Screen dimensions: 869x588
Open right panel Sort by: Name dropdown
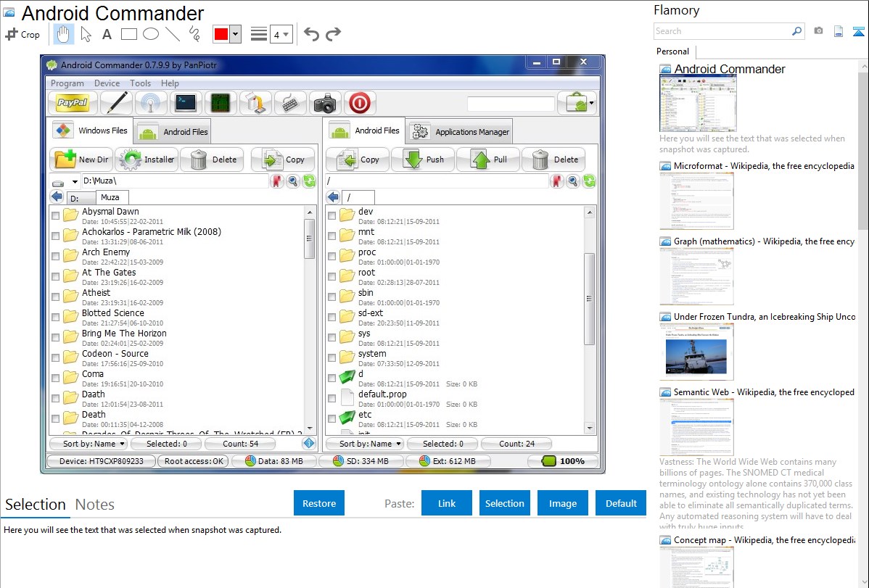click(365, 444)
